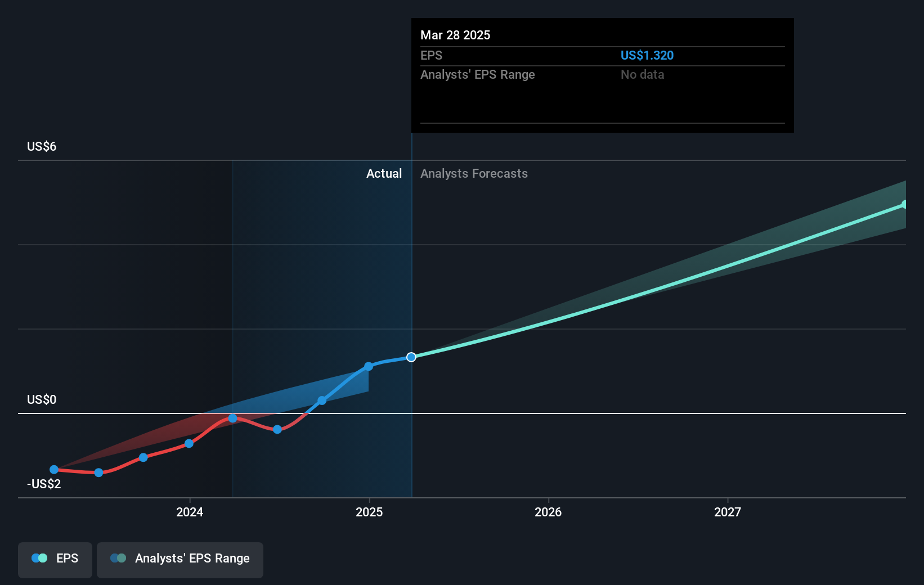Select the Mar 28 2025 highlighted data point
This screenshot has width=924, height=585.
(x=411, y=357)
